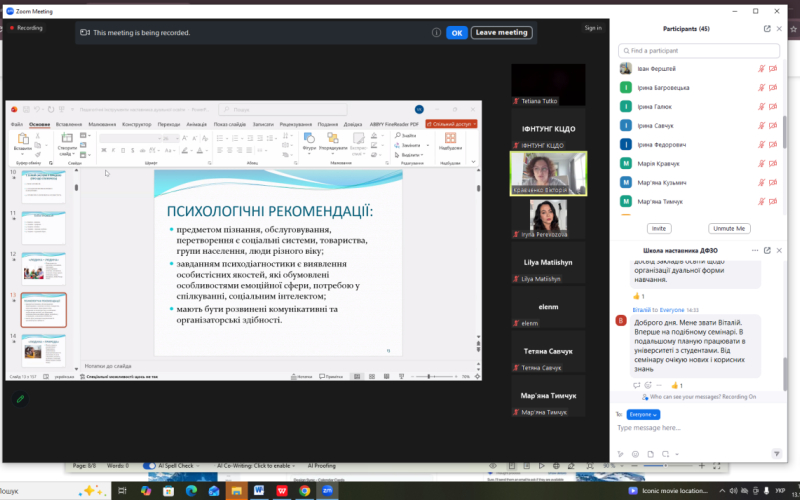Open Zoom from the Windows taskbar
Image resolution: width=800 pixels, height=500 pixels.
click(x=327, y=490)
